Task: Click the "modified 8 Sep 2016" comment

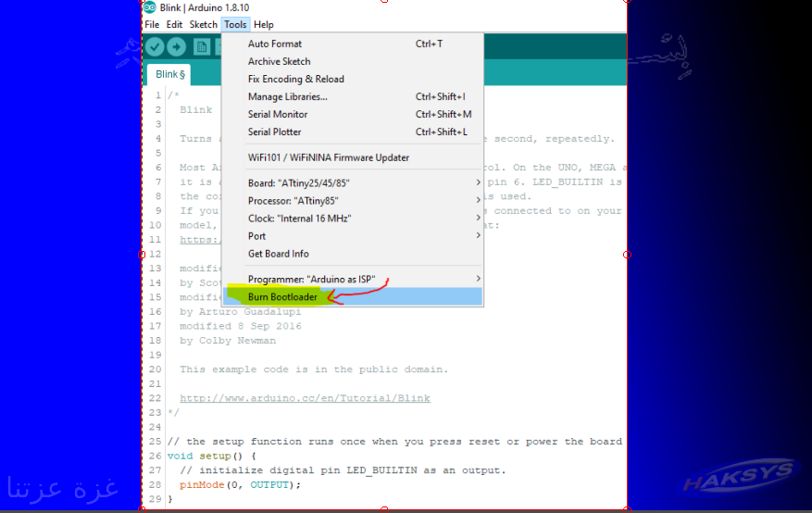Action: (x=241, y=326)
